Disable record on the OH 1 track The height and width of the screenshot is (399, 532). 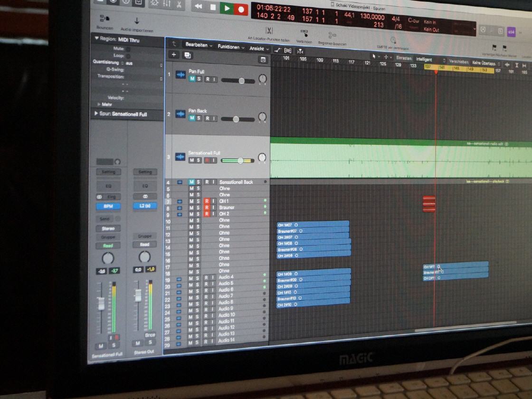[206, 201]
